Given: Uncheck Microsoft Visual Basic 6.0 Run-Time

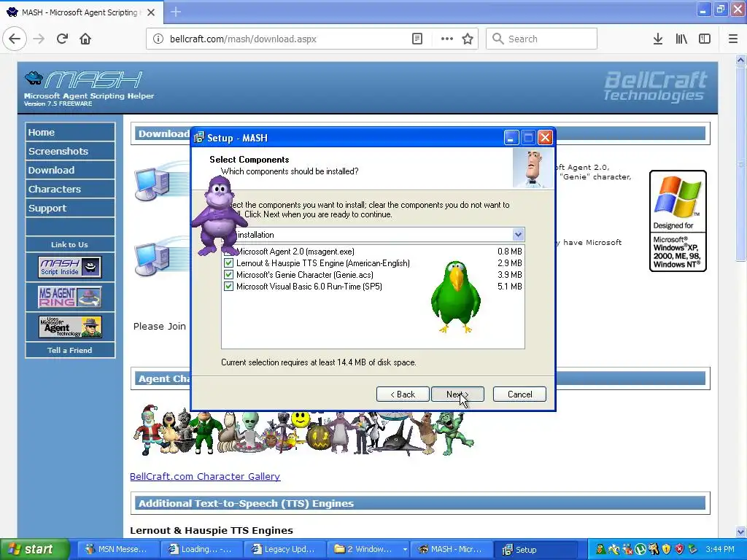Looking at the screenshot, I should 228,286.
